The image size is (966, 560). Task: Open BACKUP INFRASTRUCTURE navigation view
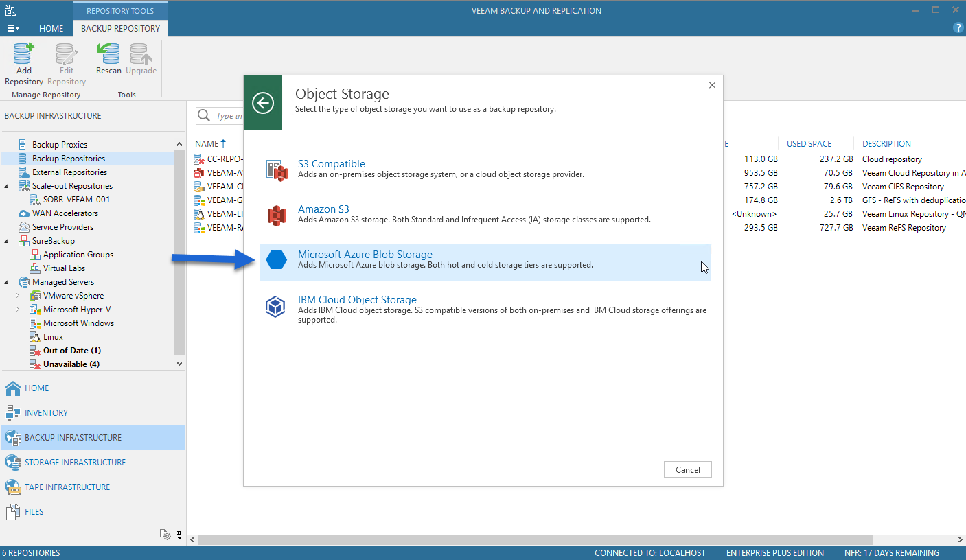point(93,438)
